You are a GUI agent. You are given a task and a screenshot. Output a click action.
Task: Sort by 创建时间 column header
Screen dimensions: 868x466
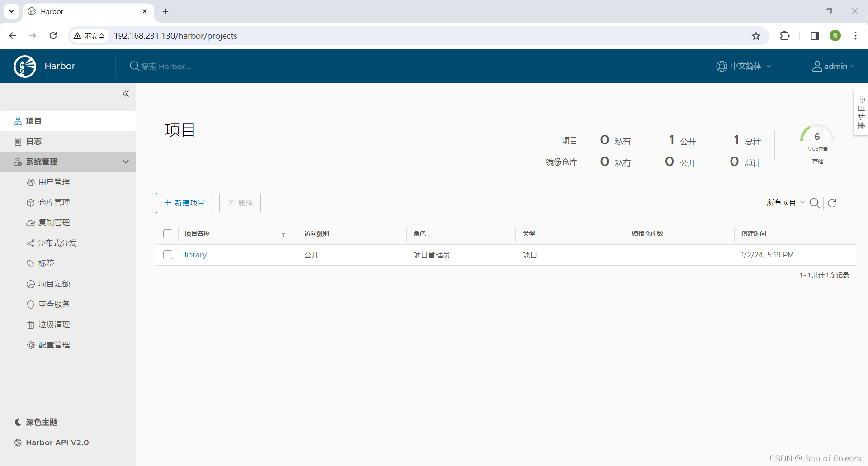coord(754,233)
